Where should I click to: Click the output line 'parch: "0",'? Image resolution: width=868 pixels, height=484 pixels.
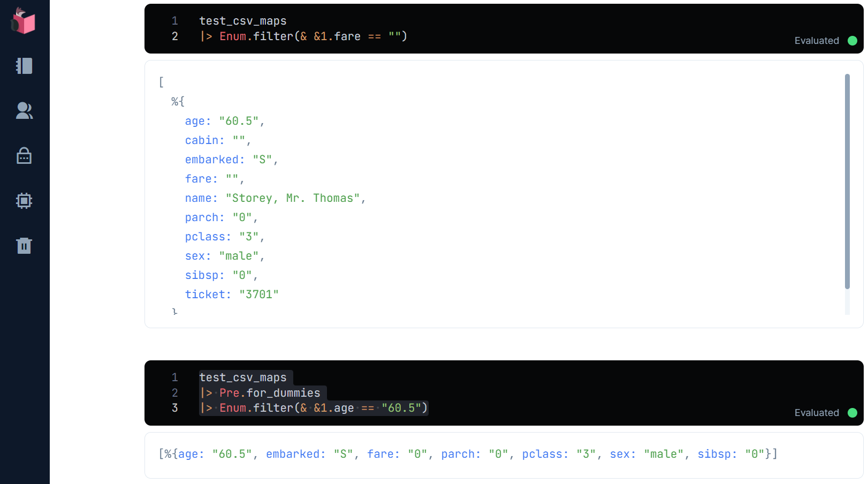(222, 217)
